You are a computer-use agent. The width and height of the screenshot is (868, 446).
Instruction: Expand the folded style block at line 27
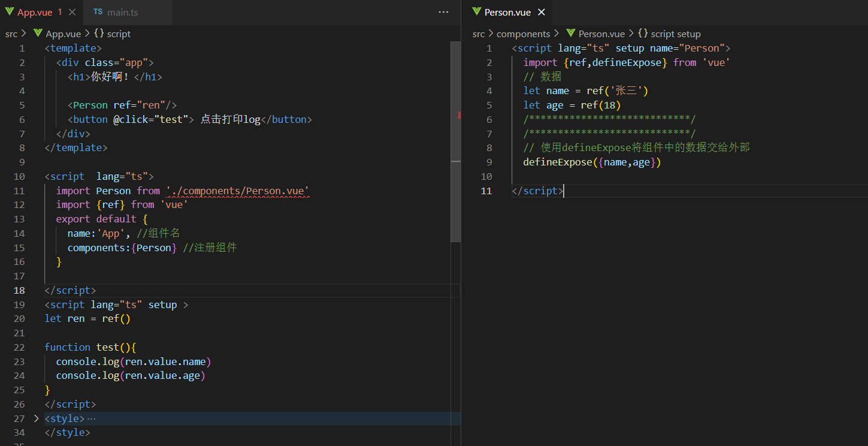coord(37,418)
